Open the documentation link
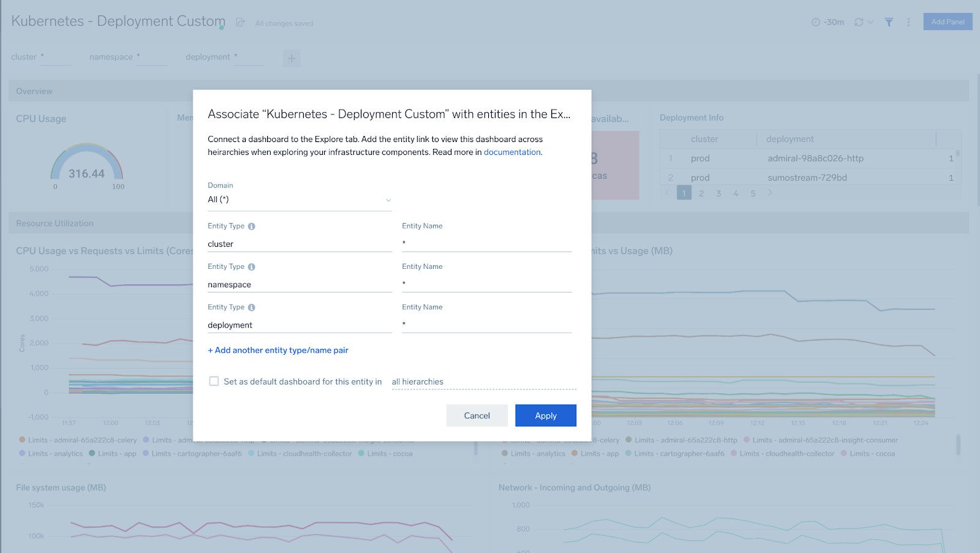 point(512,152)
